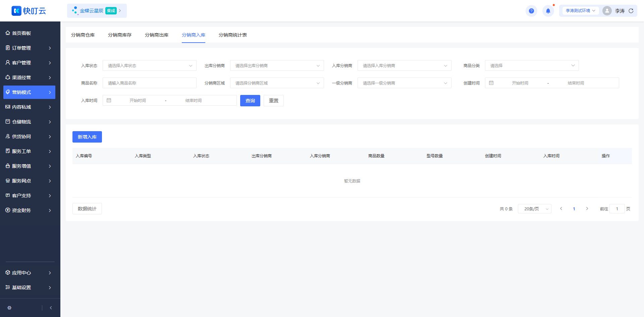Switch to the 分销商出库 tab
Image resolution: width=644 pixels, height=317 pixels.
pos(157,35)
